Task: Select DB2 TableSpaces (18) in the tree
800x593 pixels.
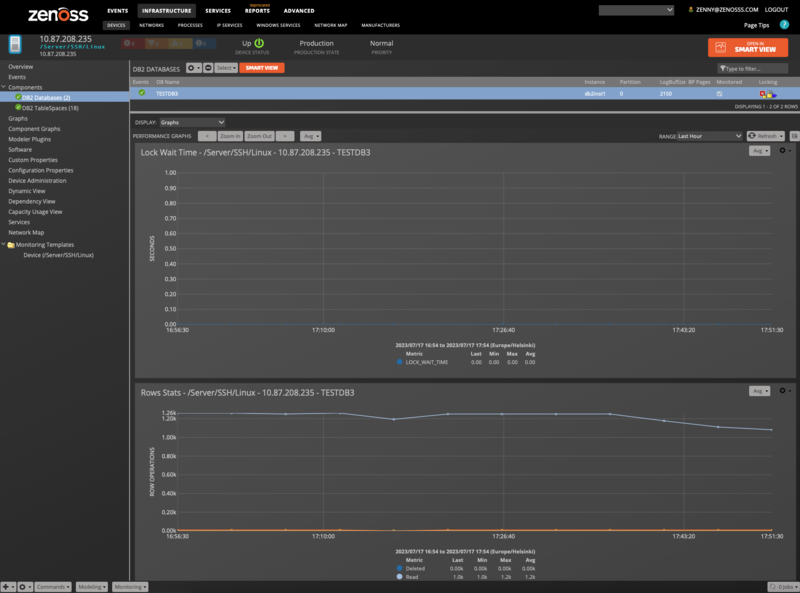Action: tap(50, 108)
